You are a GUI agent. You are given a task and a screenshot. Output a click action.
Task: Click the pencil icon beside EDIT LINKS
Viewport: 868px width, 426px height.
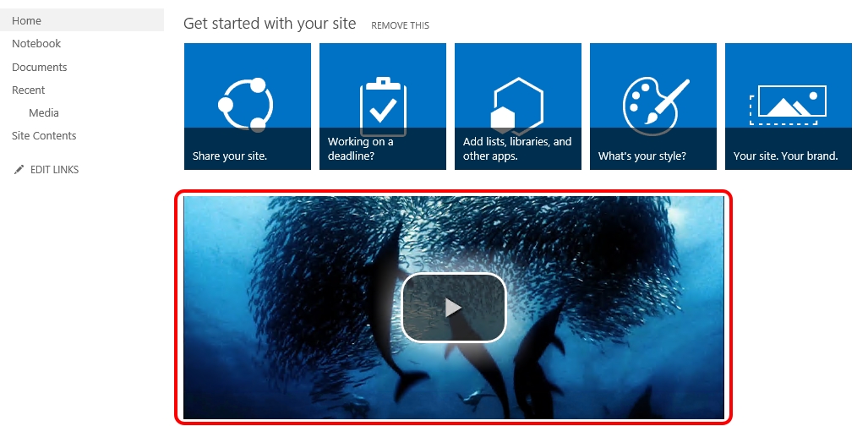click(19, 170)
